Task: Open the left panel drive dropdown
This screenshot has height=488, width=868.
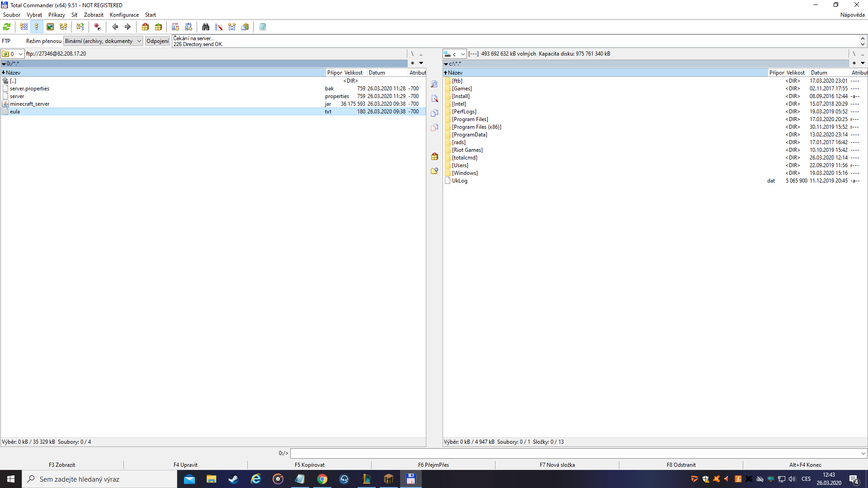Action: (12, 54)
